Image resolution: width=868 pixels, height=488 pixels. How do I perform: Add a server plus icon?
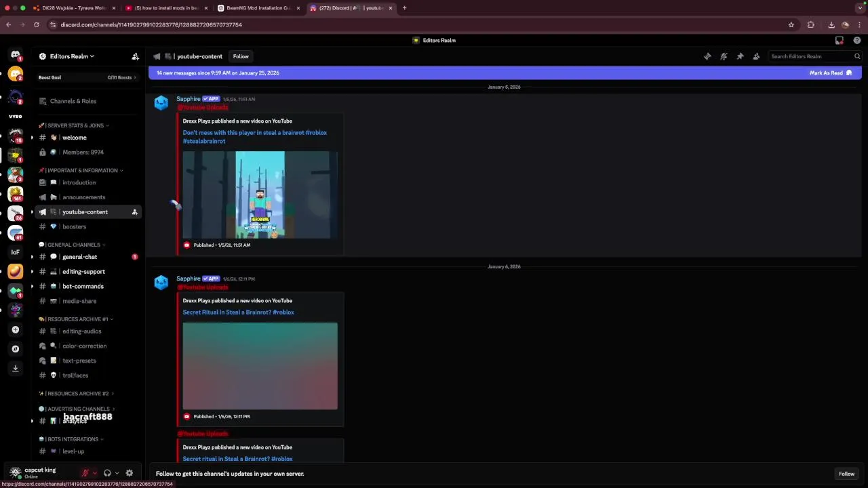tap(16, 329)
